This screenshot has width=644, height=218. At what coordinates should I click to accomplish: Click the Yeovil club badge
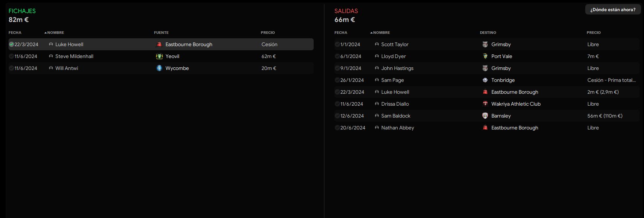coord(159,56)
